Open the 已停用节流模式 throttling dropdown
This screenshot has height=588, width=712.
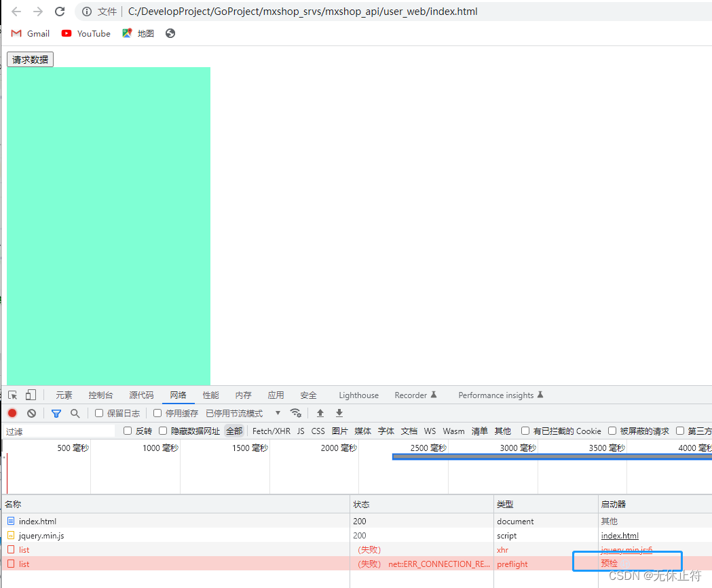coord(243,413)
